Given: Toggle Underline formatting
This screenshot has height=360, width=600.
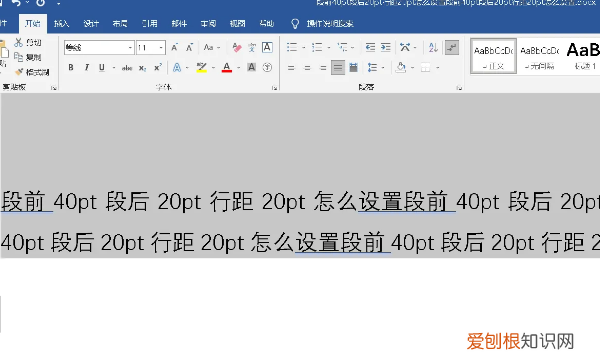Looking at the screenshot, I should [102, 68].
